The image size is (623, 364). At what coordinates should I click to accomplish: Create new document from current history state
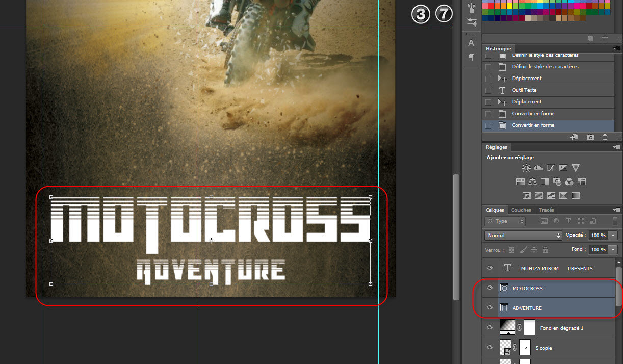574,137
